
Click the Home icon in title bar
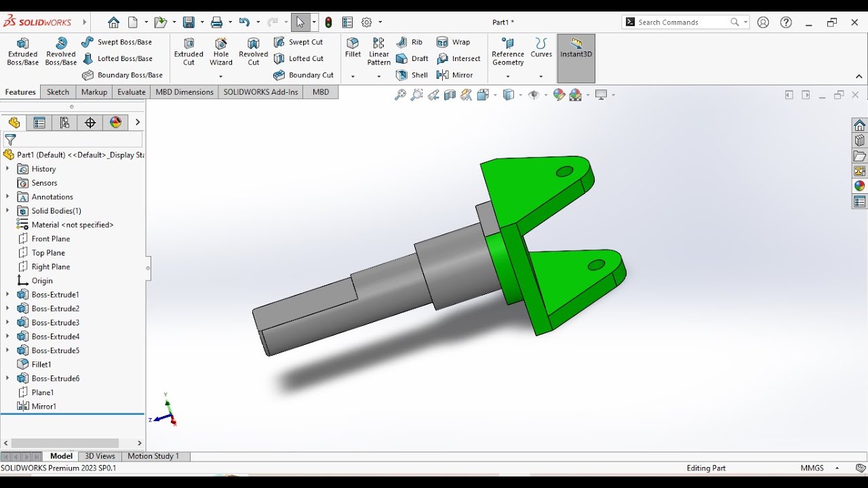[114, 22]
